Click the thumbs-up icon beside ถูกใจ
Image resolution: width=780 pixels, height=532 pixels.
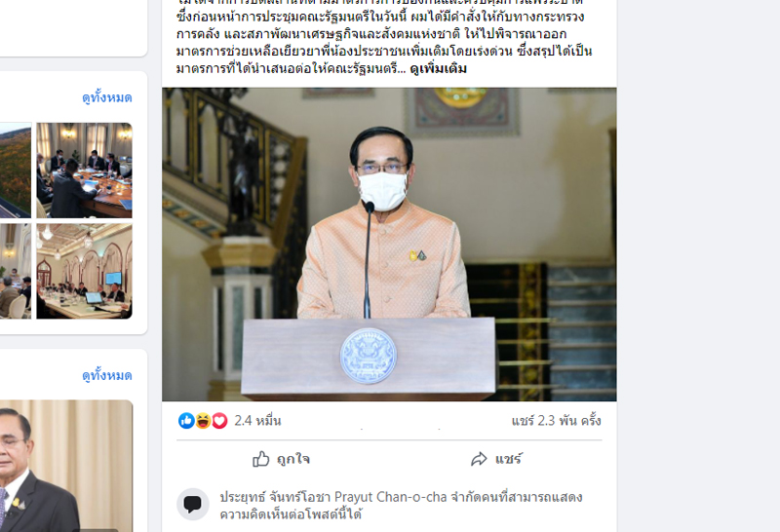click(260, 459)
